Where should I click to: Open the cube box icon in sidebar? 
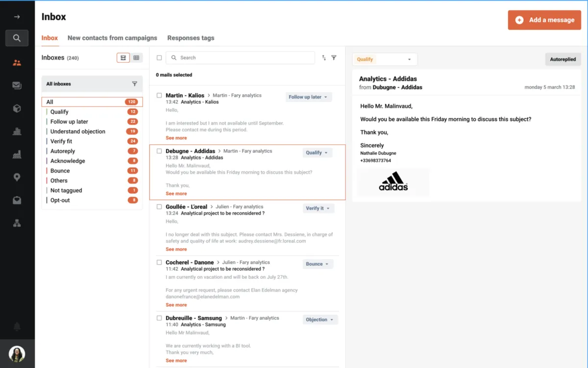click(x=17, y=108)
